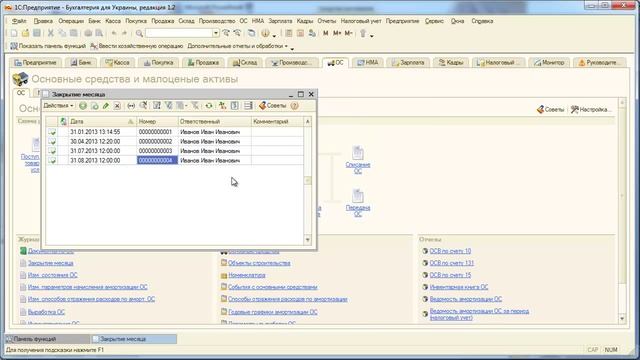Click the Передача ОС document icon

[x=358, y=196]
